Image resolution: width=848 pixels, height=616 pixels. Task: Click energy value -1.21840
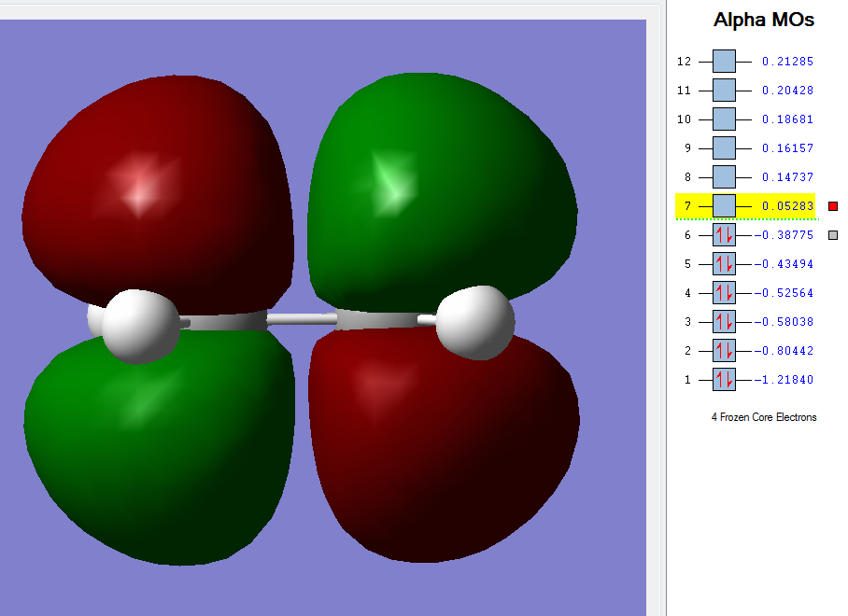(784, 380)
